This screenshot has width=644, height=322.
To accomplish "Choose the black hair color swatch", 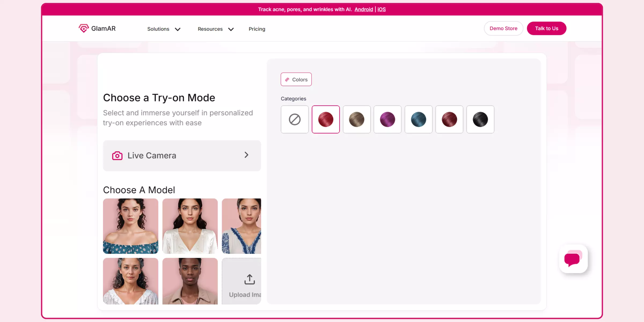I will coord(480,119).
